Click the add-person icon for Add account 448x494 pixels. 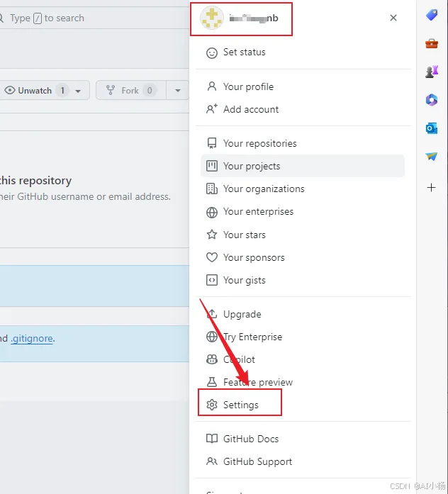click(212, 109)
